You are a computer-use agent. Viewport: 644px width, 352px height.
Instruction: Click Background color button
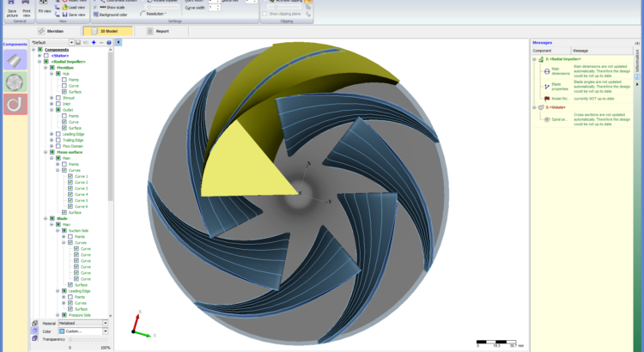(x=110, y=15)
